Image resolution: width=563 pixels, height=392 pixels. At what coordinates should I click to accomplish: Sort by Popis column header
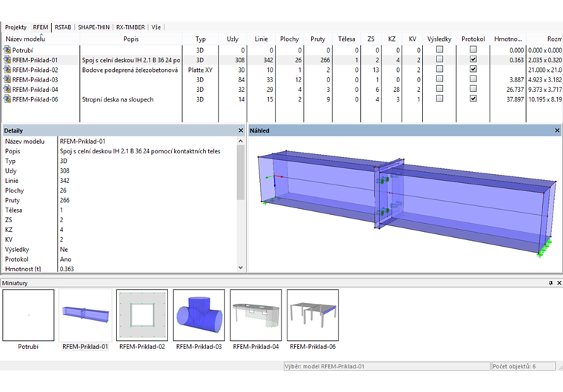[131, 39]
